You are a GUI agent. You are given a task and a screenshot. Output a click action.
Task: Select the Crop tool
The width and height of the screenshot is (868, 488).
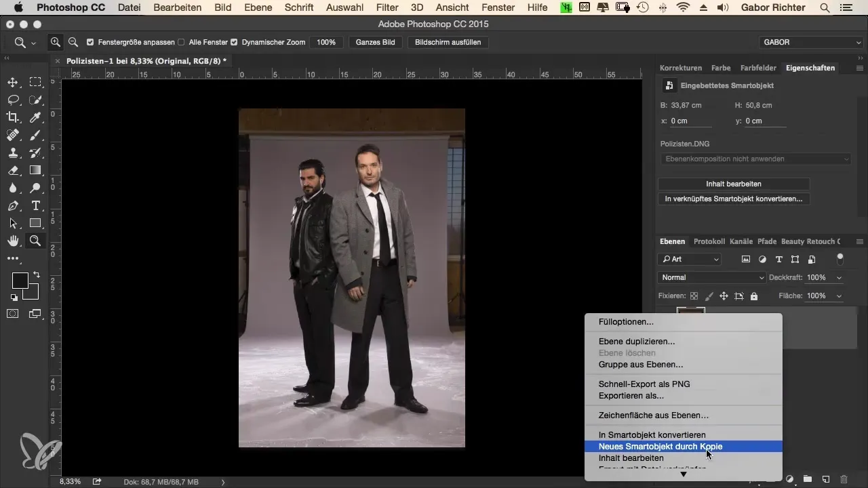(x=13, y=117)
